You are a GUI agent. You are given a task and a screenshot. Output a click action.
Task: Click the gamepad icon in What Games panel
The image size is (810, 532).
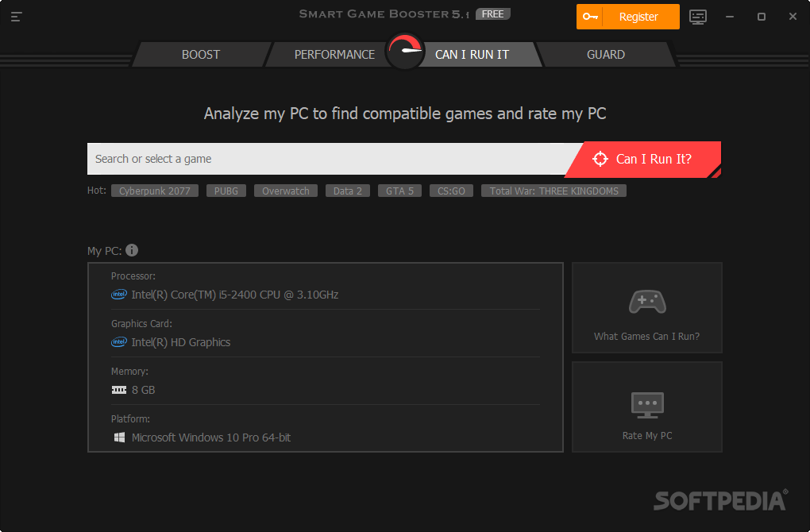[x=646, y=302]
